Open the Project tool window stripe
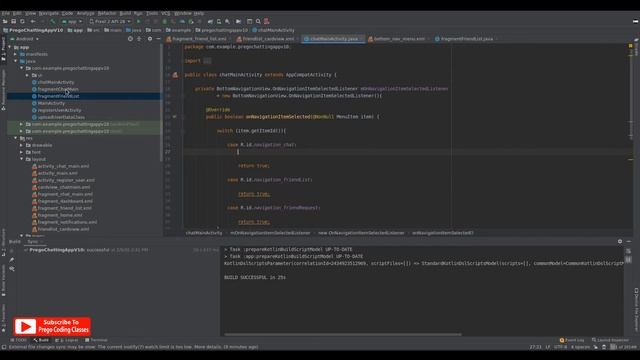Screen dimensions: 640x360 [x=3, y=49]
